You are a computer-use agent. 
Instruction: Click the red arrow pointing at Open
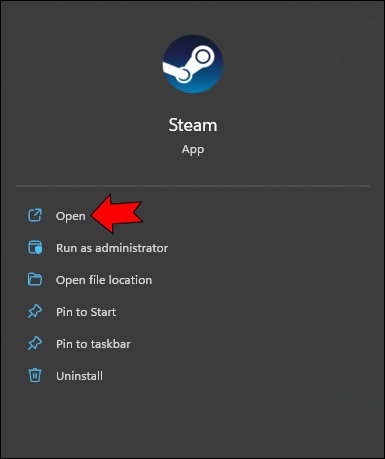coord(117,214)
